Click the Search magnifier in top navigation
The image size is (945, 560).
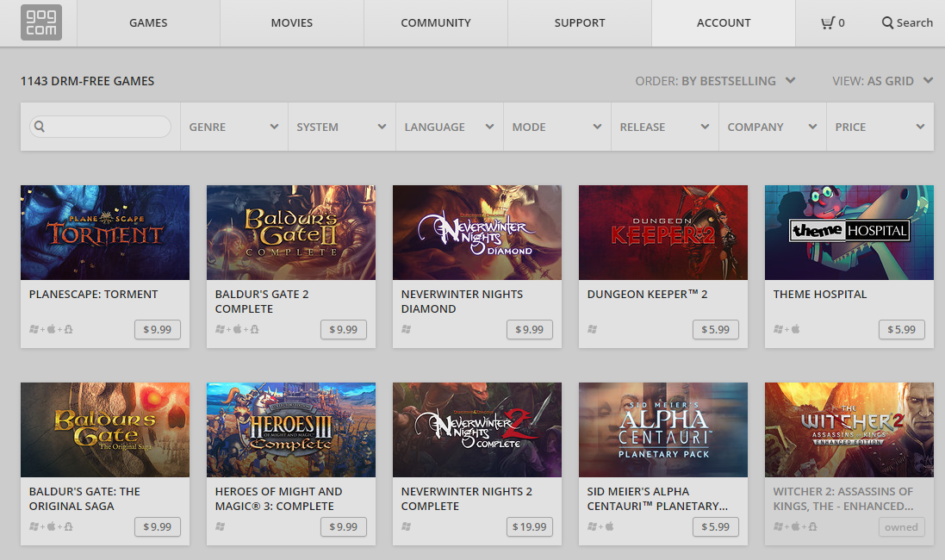[x=887, y=23]
